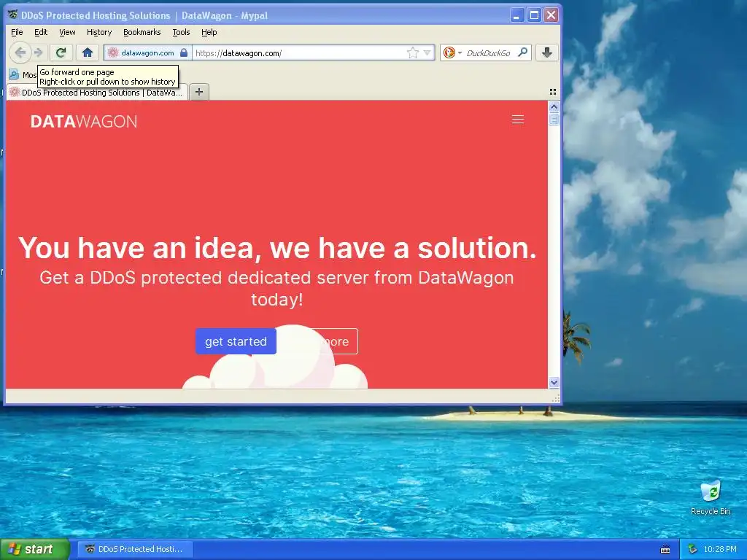
Task: Click the page scrollbar up arrow
Action: [x=554, y=106]
